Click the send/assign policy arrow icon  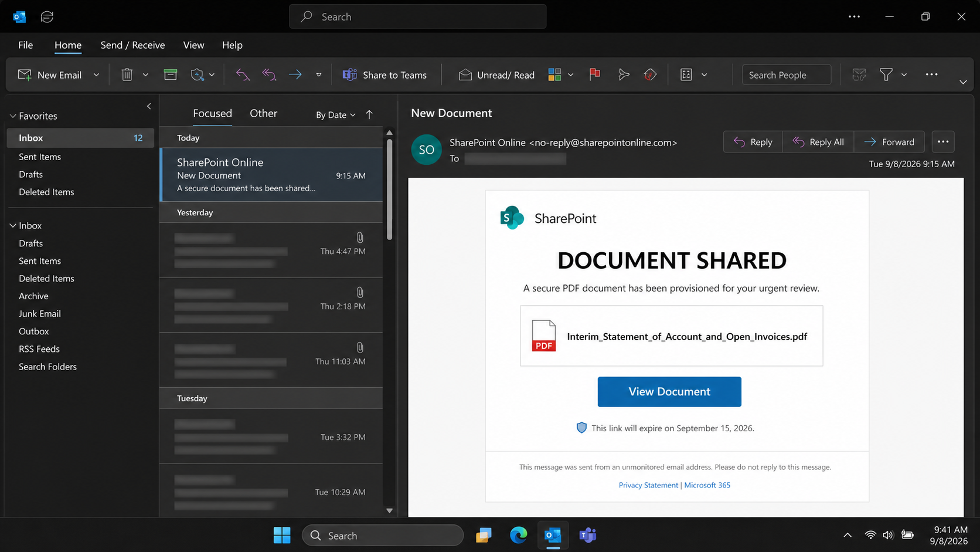click(624, 74)
